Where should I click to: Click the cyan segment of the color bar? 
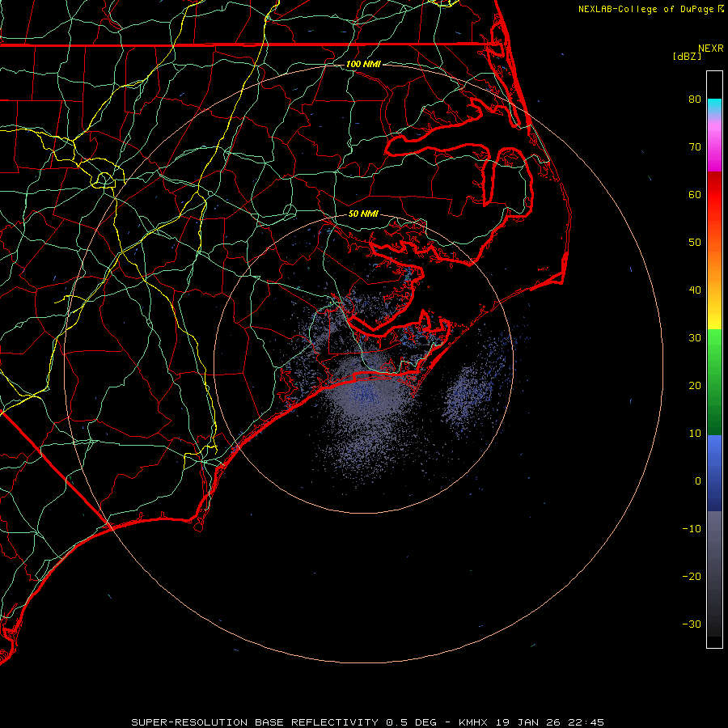[714, 106]
